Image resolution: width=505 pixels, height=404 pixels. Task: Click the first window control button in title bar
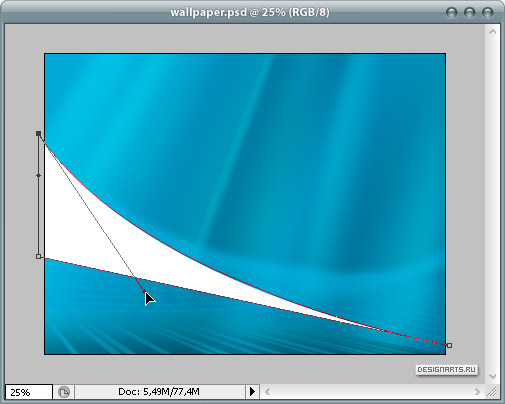[452, 12]
